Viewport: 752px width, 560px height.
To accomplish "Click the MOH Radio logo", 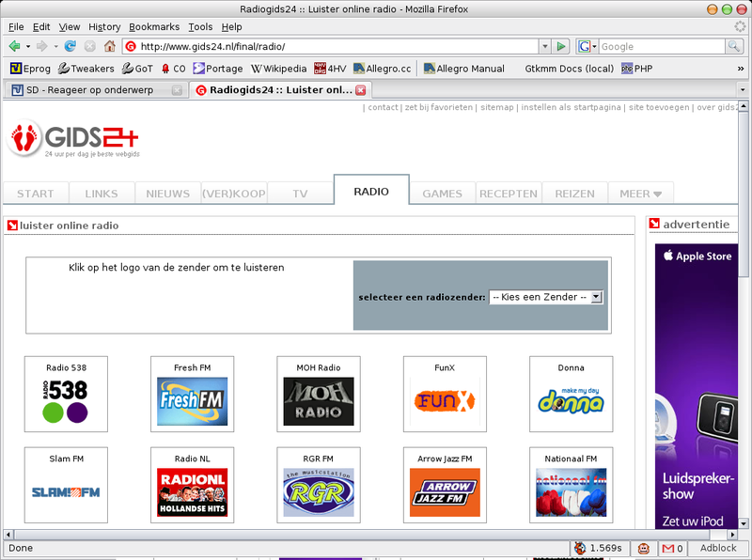I will (319, 401).
